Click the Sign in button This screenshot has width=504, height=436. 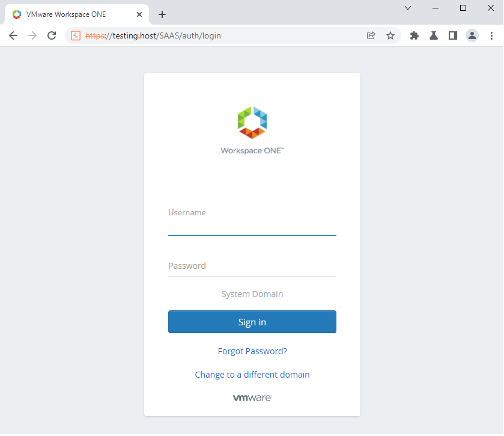(x=252, y=322)
